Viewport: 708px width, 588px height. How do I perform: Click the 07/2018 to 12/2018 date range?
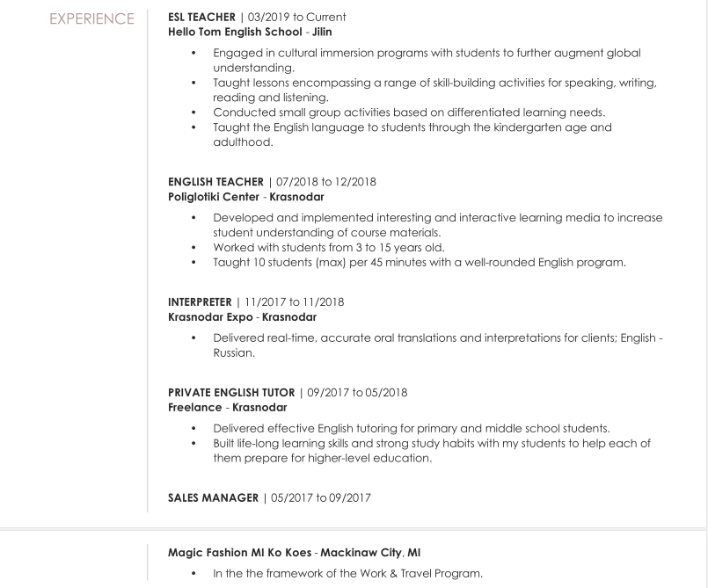click(325, 182)
